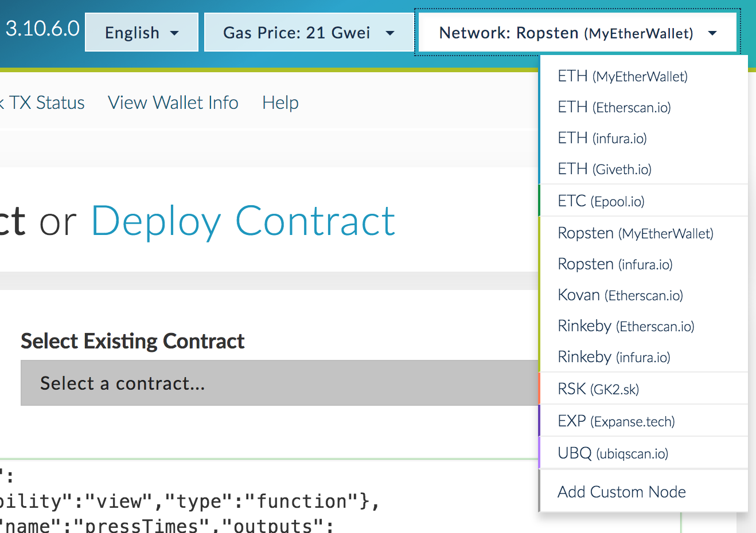Select Ropsten (MyEtherWallet) network option
The height and width of the screenshot is (533, 756).
point(644,233)
